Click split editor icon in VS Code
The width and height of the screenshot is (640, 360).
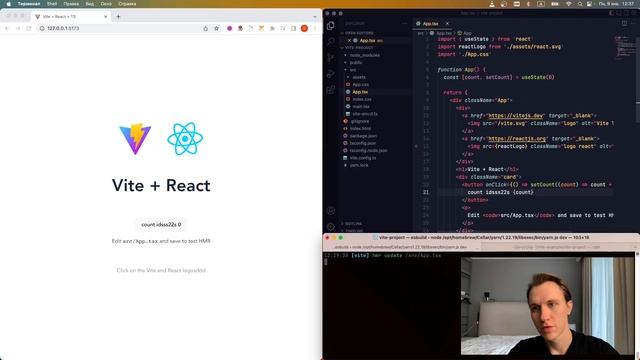tap(624, 23)
